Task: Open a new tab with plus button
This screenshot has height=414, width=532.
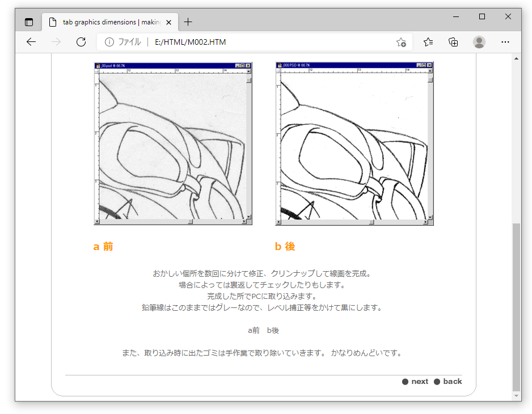Action: [x=188, y=22]
